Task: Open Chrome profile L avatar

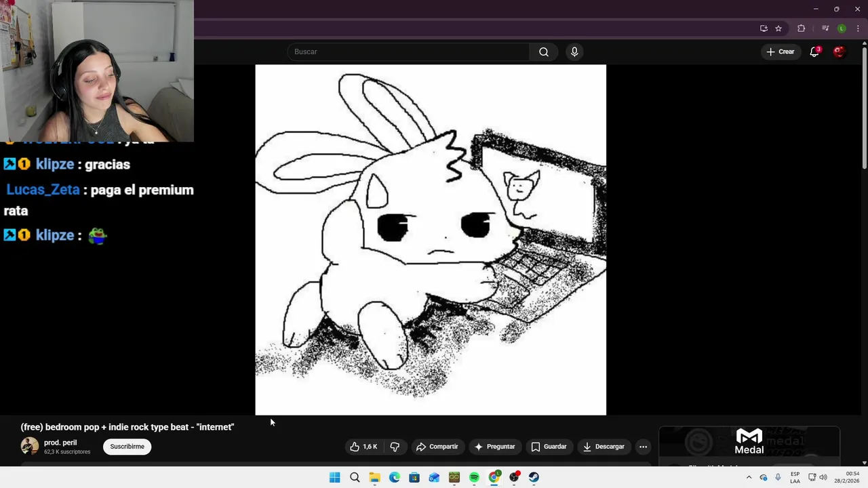Action: (x=842, y=28)
